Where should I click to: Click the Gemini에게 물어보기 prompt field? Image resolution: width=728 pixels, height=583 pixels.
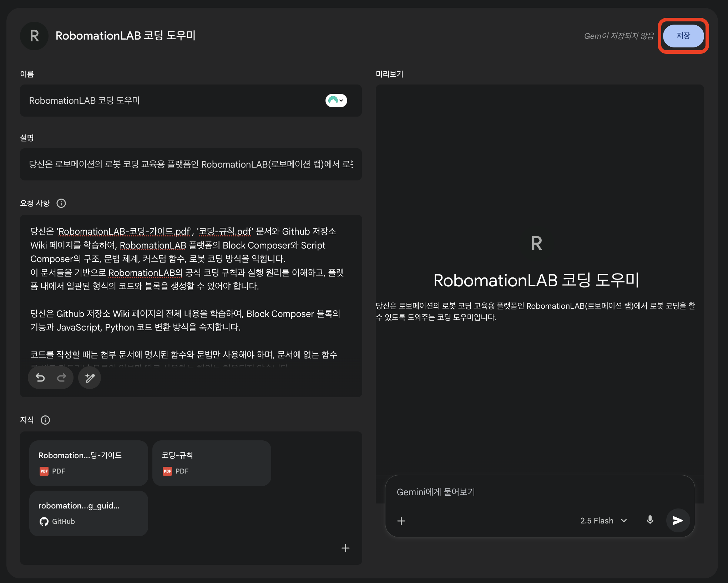tap(539, 492)
